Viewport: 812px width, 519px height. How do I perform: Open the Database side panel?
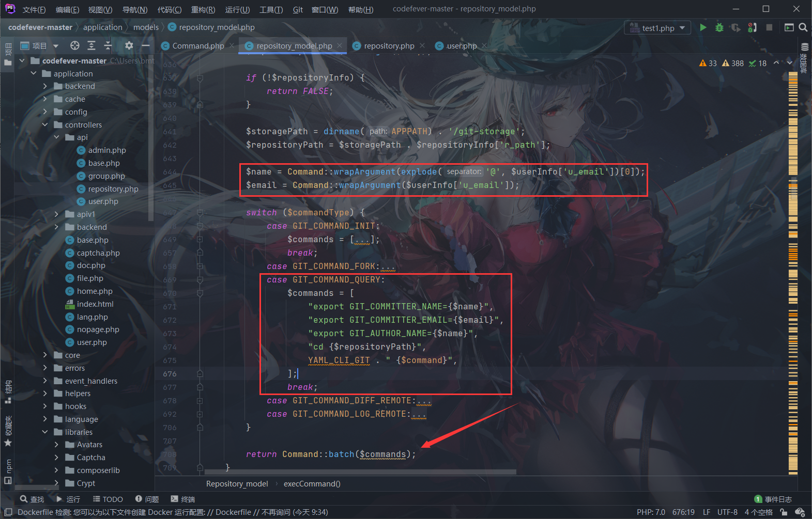(804, 58)
